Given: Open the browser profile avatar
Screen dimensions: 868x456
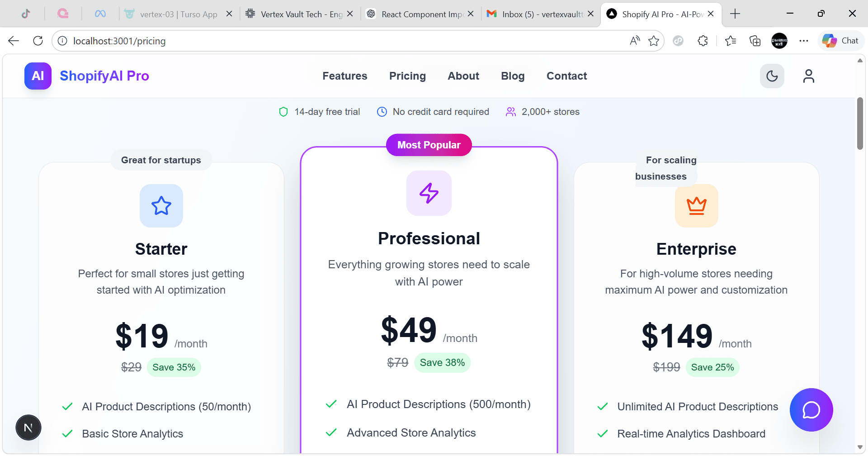Looking at the screenshot, I should pos(779,41).
